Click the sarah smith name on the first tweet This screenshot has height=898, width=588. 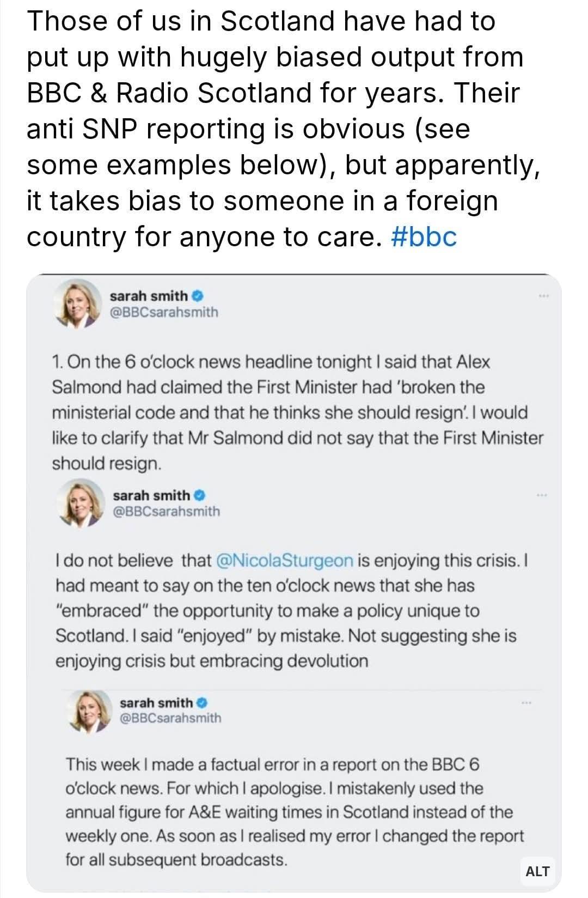148,296
